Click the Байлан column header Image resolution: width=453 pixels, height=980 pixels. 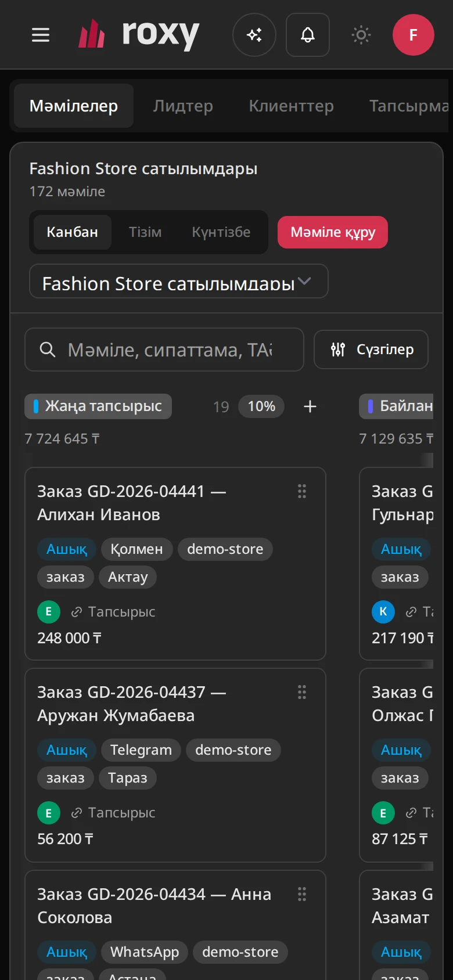(397, 406)
